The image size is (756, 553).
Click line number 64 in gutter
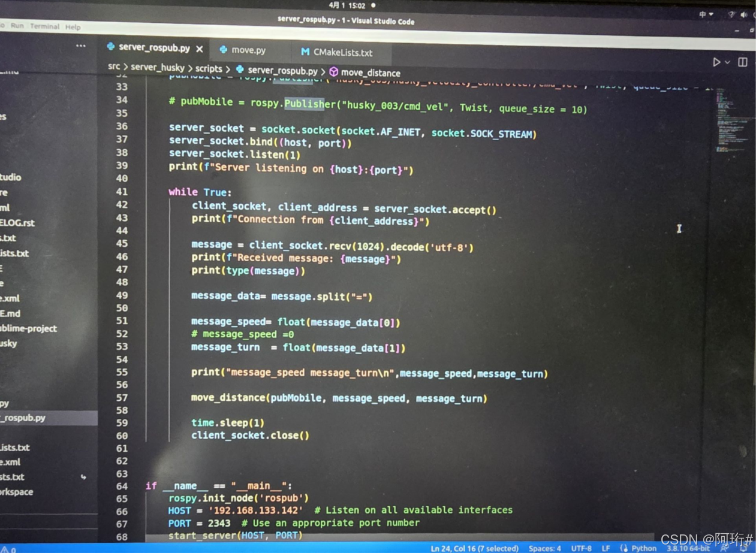[x=122, y=486]
